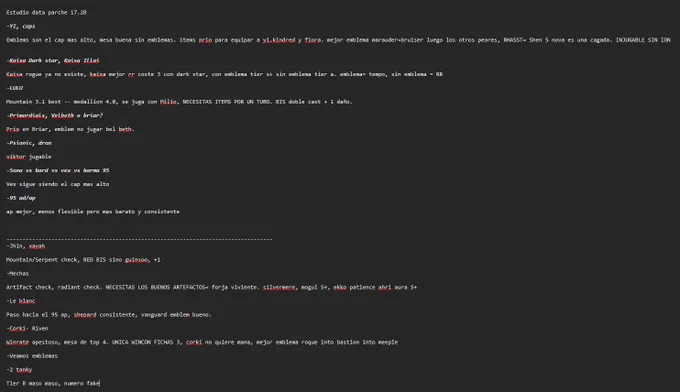Click heading '-Kaisa Dark star, Kaisa Illai'

[53, 60]
